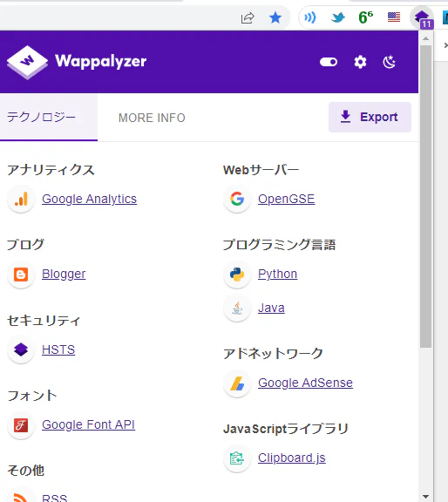
Task: Click the scrollbar down arrow
Action: (425, 497)
